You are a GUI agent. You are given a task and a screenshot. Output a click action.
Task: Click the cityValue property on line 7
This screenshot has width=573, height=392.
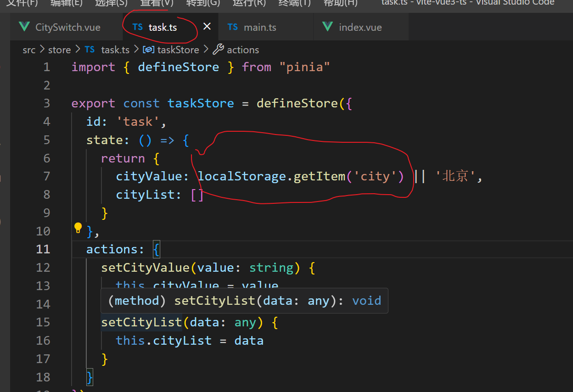tap(149, 176)
